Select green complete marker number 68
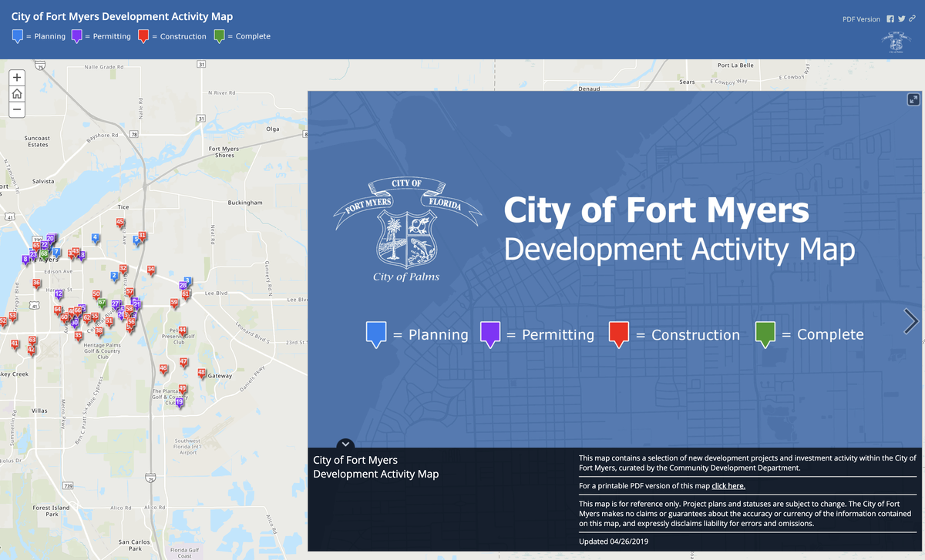 tap(45, 254)
